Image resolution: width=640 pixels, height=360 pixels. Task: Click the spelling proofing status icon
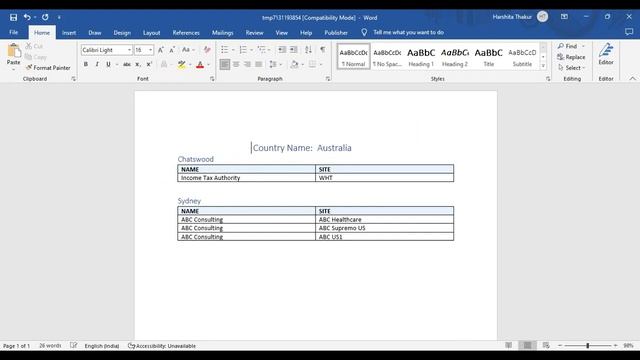(73, 345)
